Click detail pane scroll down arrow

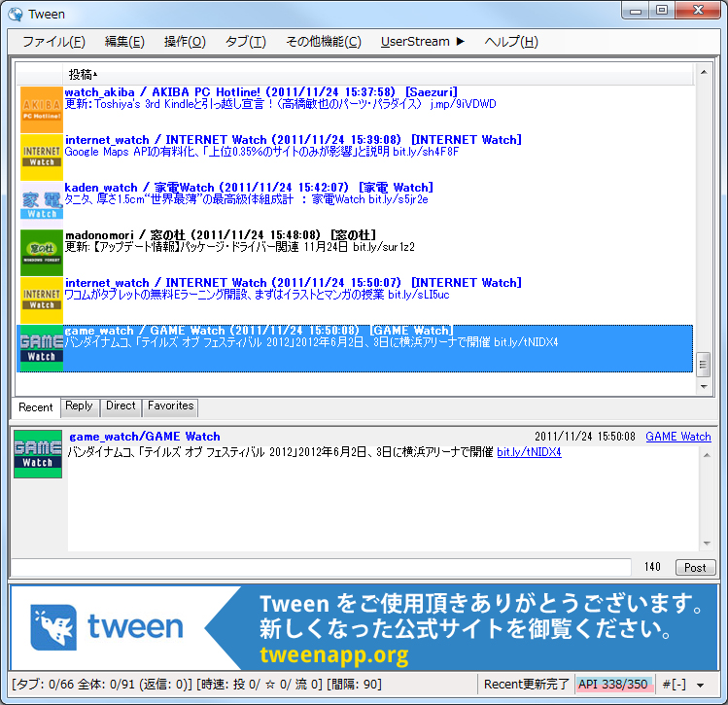click(x=707, y=543)
